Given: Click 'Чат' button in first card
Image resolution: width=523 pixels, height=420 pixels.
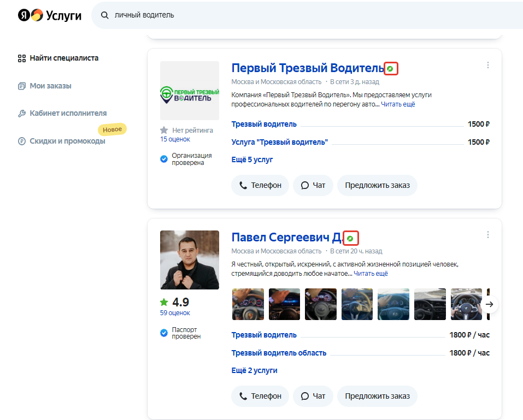Looking at the screenshot, I should coord(313,185).
